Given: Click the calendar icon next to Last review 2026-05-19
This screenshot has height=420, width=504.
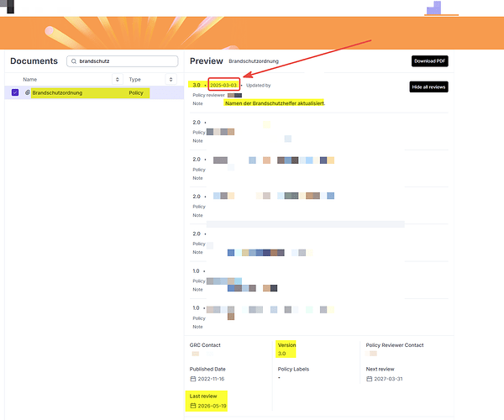Looking at the screenshot, I should [193, 406].
